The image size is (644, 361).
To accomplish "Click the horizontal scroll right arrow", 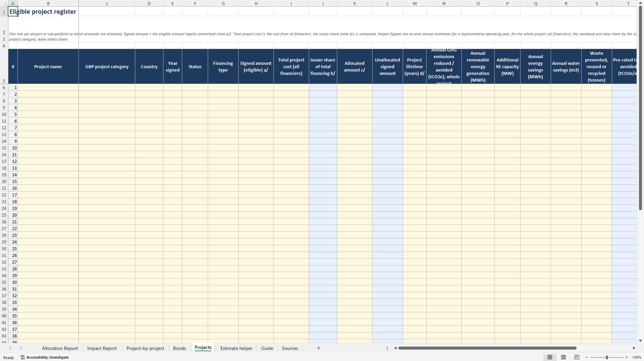I will click(x=634, y=348).
